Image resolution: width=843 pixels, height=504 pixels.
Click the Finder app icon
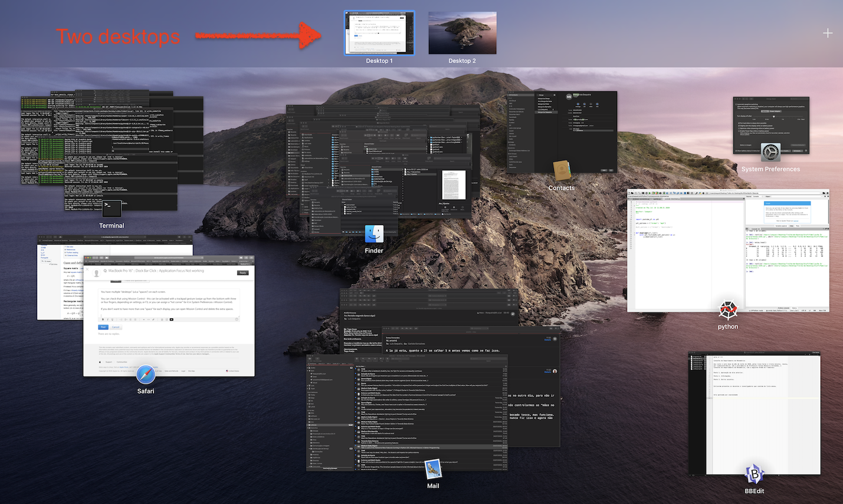click(x=374, y=234)
